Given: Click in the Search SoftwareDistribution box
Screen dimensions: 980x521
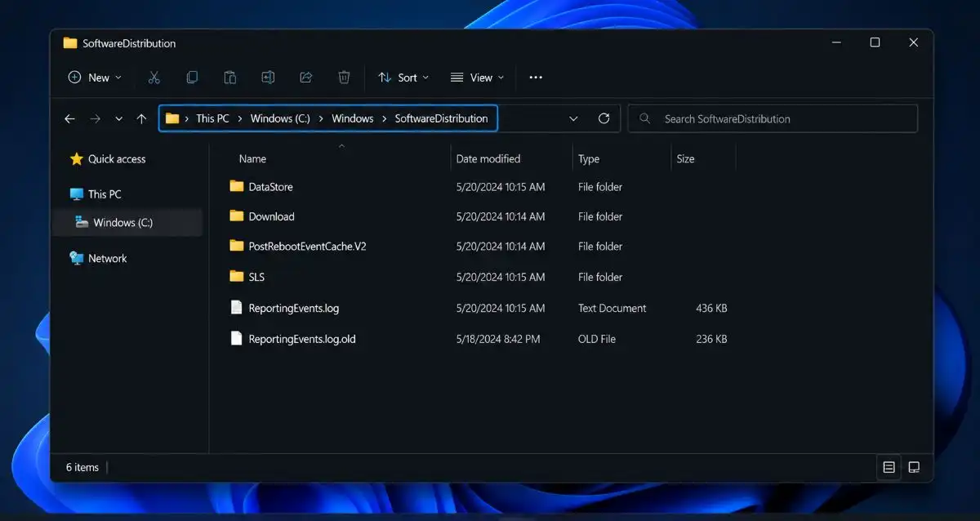Looking at the screenshot, I should (x=773, y=118).
